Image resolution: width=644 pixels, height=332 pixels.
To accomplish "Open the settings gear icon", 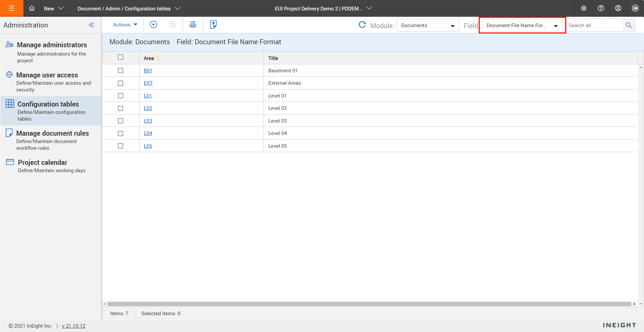I will click(x=584, y=8).
